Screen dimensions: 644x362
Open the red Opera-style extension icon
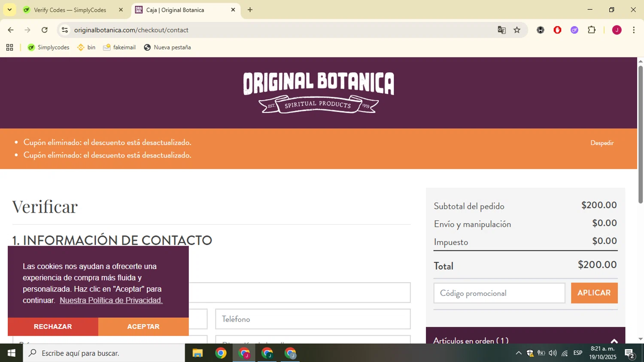tap(557, 30)
